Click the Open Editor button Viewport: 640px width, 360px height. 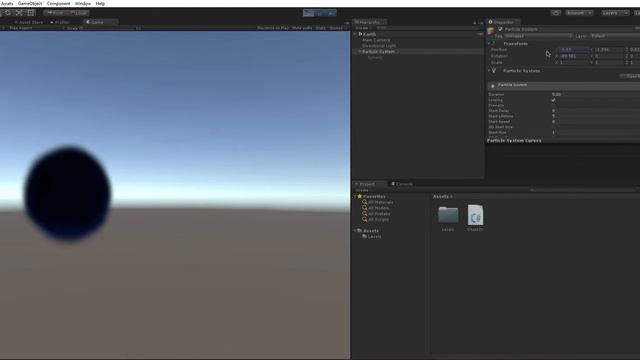coord(630,76)
